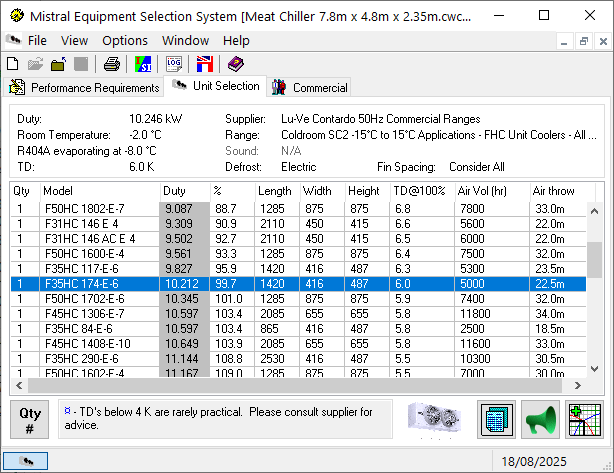614x473 pixels.
Task: Click the horizontal scroll left arrow
Action: click(x=19, y=385)
